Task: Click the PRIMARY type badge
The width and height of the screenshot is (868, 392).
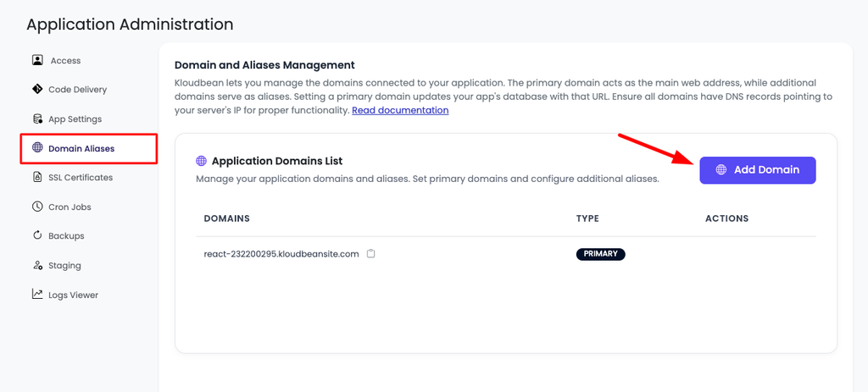Action: tap(601, 254)
